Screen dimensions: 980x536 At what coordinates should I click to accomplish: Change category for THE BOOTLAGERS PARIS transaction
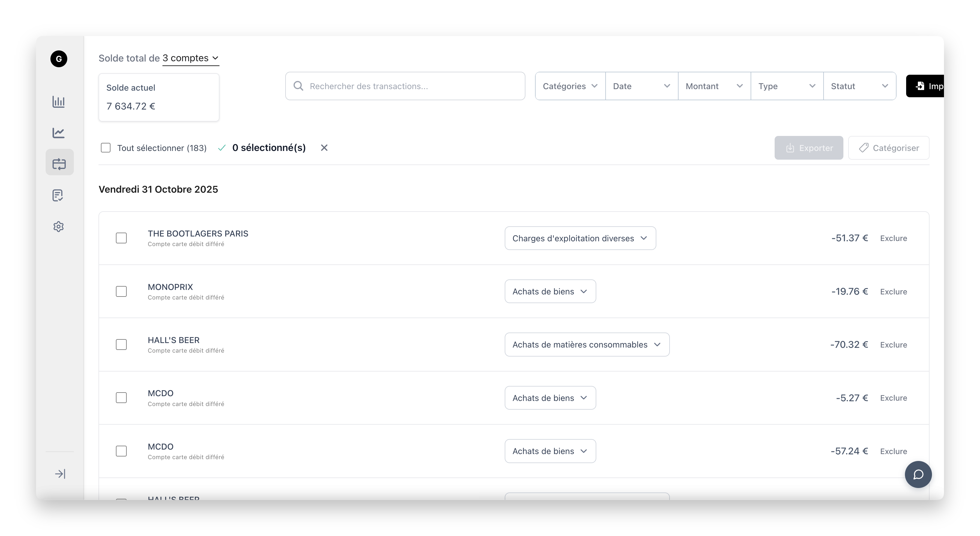(580, 238)
